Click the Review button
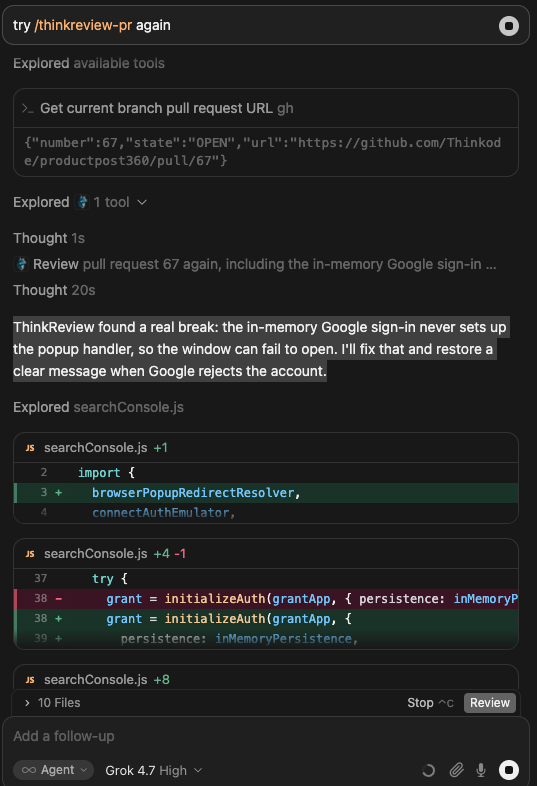This screenshot has width=537, height=786. click(x=489, y=703)
